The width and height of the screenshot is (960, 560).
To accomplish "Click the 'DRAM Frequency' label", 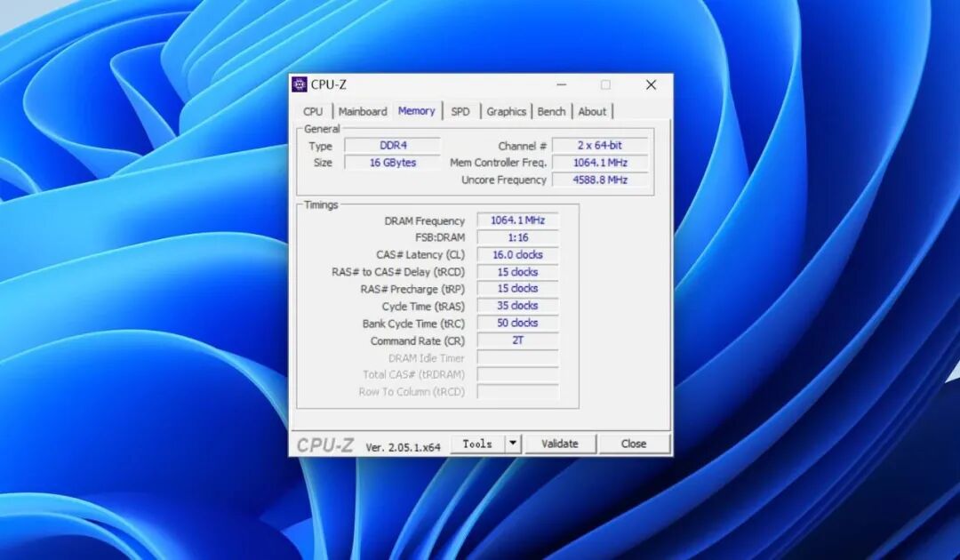I will tap(424, 221).
